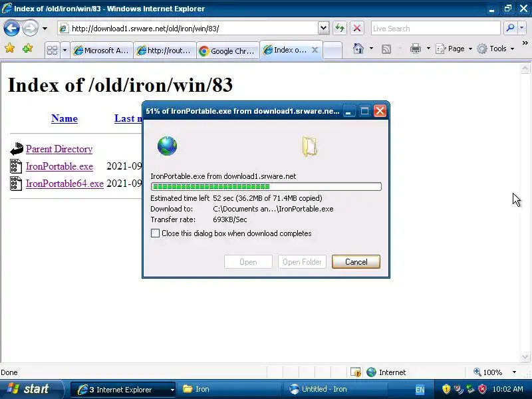532x399 pixels.
Task: Click the Parent Directory back-arrow icon
Action: [x=16, y=148]
